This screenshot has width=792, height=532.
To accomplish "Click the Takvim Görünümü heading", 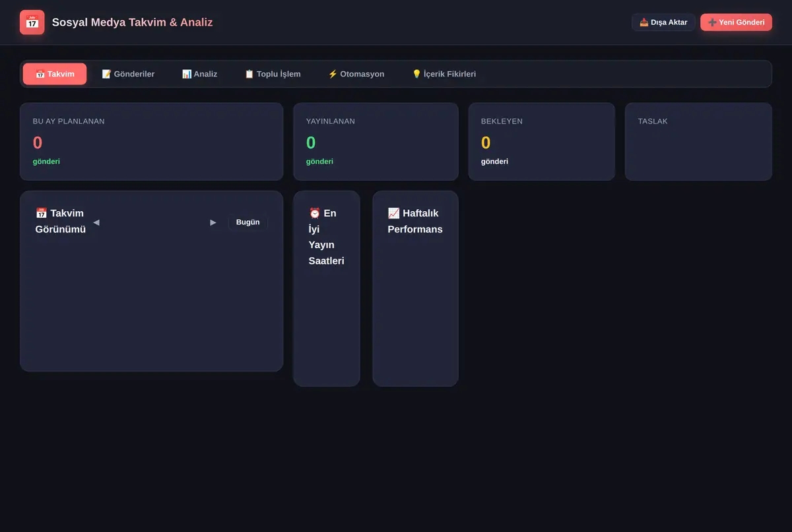I will 61,221.
